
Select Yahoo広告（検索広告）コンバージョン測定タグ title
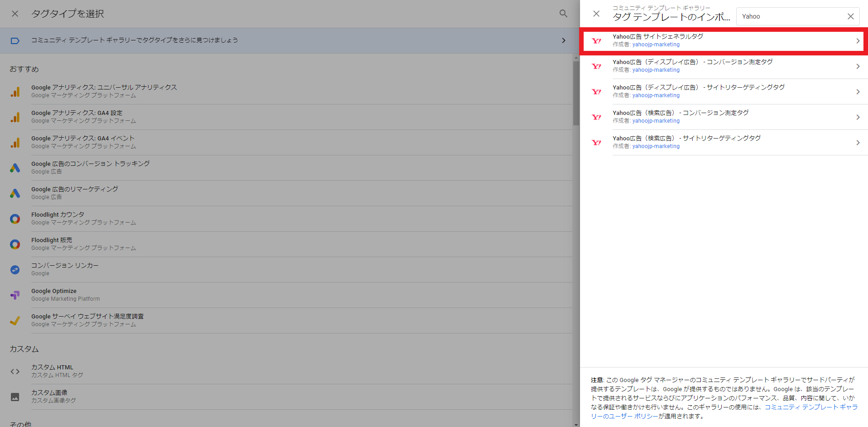pos(680,113)
